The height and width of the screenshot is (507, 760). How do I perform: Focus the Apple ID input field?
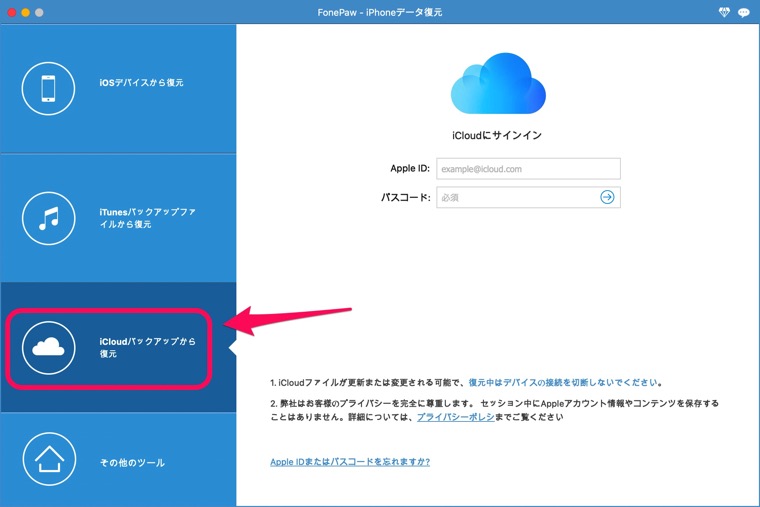(528, 169)
